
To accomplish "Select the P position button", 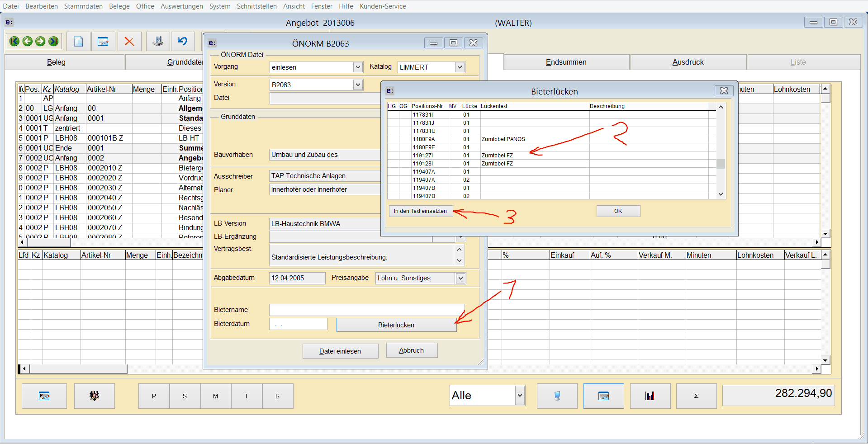I will tap(154, 396).
